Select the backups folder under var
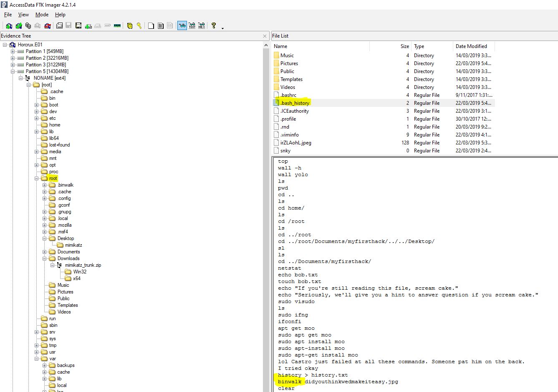Viewport: 558px width, 392px height. [x=66, y=365]
